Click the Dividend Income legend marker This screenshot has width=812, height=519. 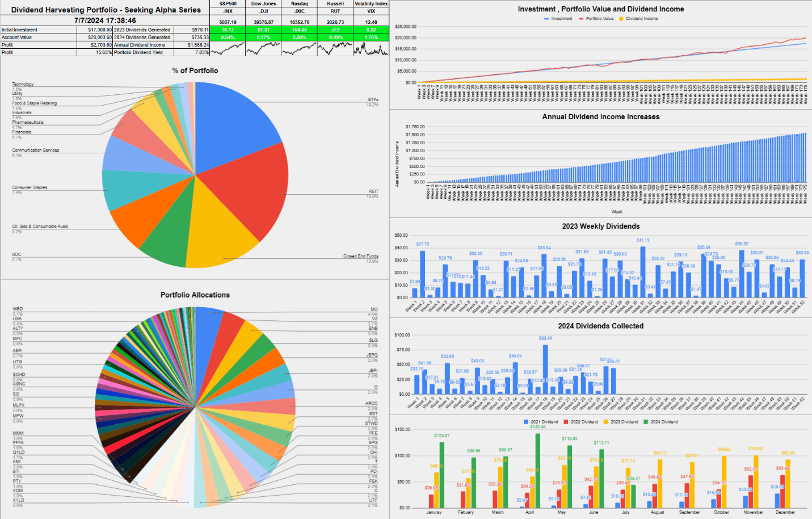tap(621, 19)
